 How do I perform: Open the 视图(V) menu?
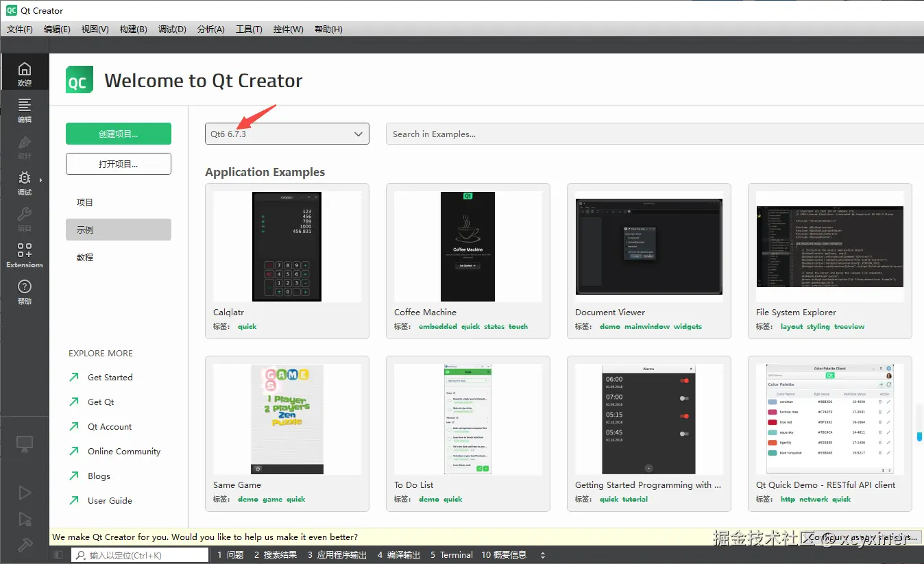pos(95,29)
